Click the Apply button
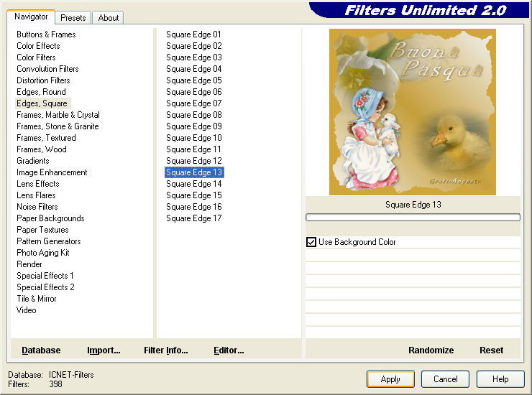532x395 pixels. point(390,379)
